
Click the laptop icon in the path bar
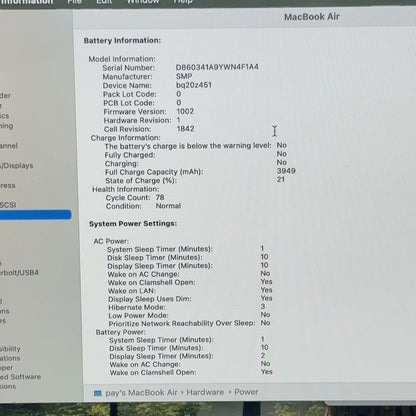(x=98, y=393)
